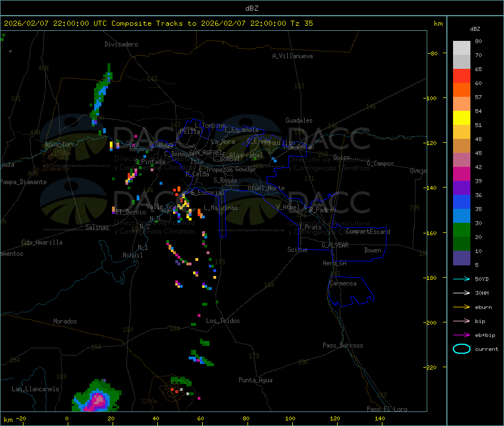Click the La_Nora map label
Screen dimensions: 504x426
point(223,142)
